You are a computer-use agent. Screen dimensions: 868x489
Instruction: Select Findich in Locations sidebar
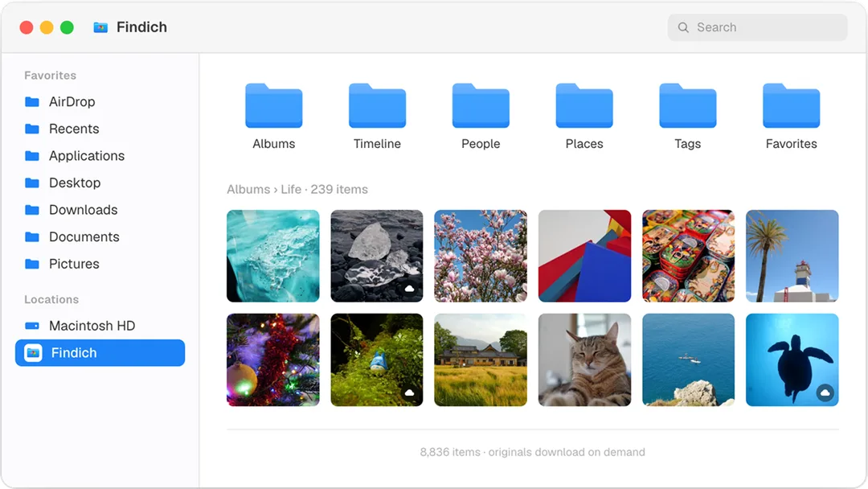[100, 353]
